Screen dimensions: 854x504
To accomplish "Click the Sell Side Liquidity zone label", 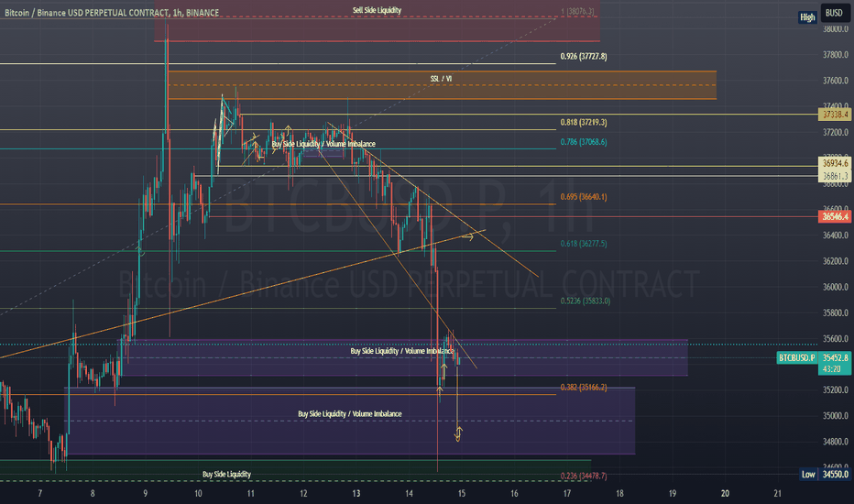I will [x=377, y=10].
